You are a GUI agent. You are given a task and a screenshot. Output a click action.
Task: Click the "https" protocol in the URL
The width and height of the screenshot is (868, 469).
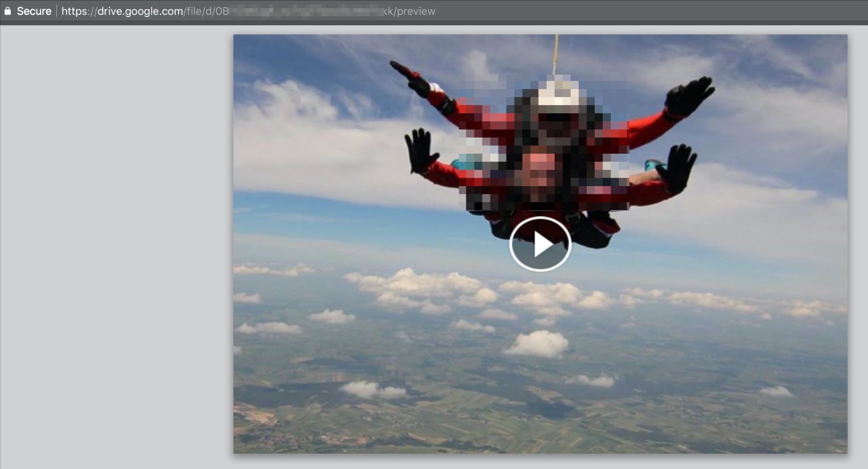tap(75, 11)
